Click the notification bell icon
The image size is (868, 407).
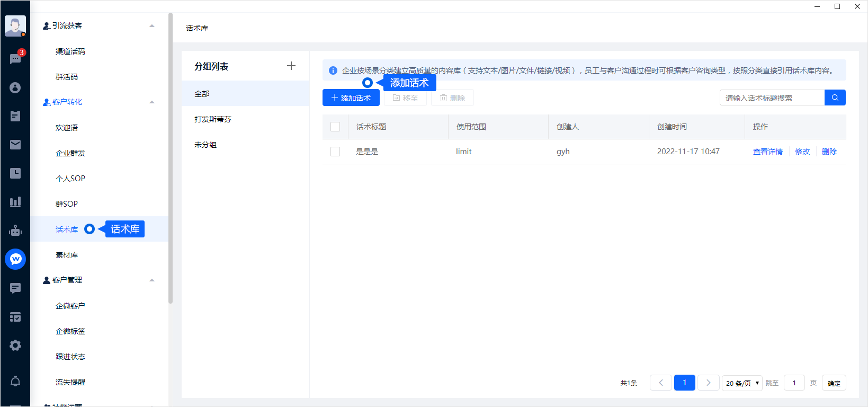click(x=15, y=381)
